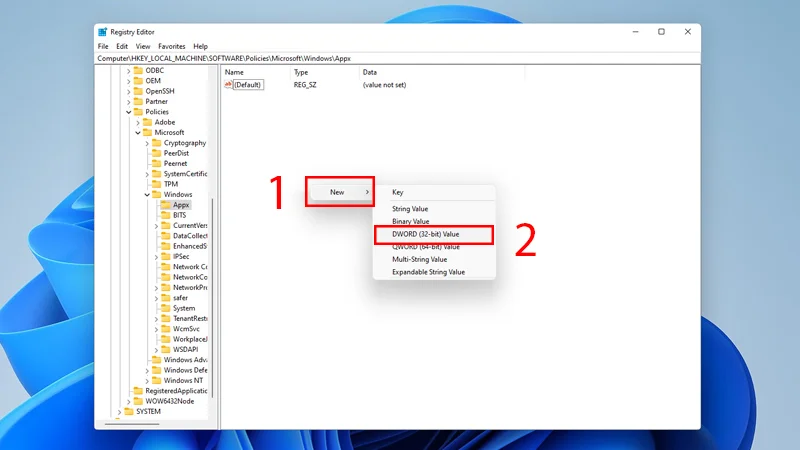Click the Peernet folder icon

(157, 163)
